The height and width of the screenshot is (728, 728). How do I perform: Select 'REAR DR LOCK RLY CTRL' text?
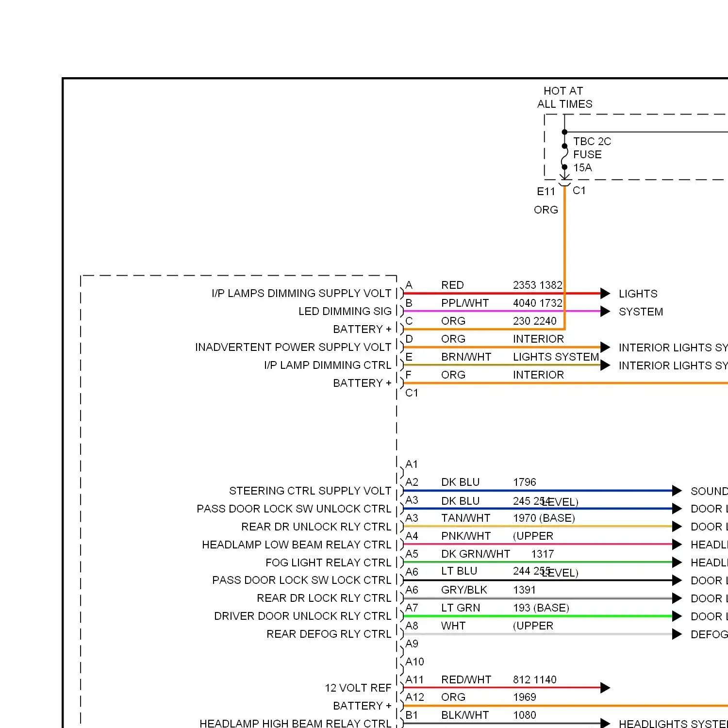tap(324, 598)
